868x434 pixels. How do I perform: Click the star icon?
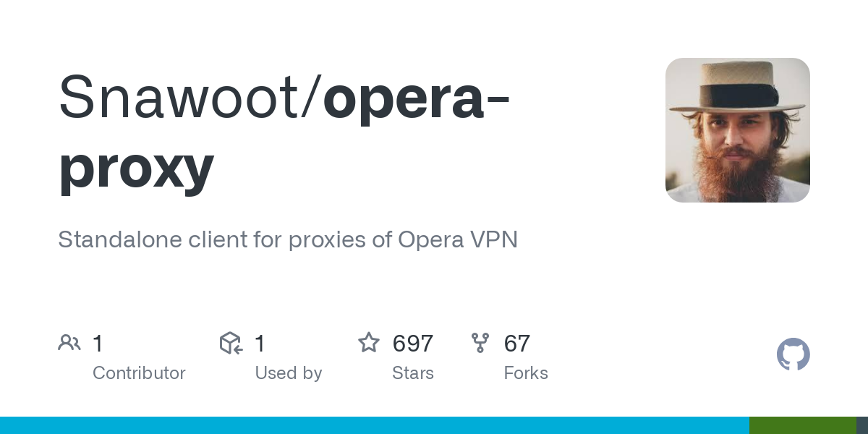[x=369, y=342]
